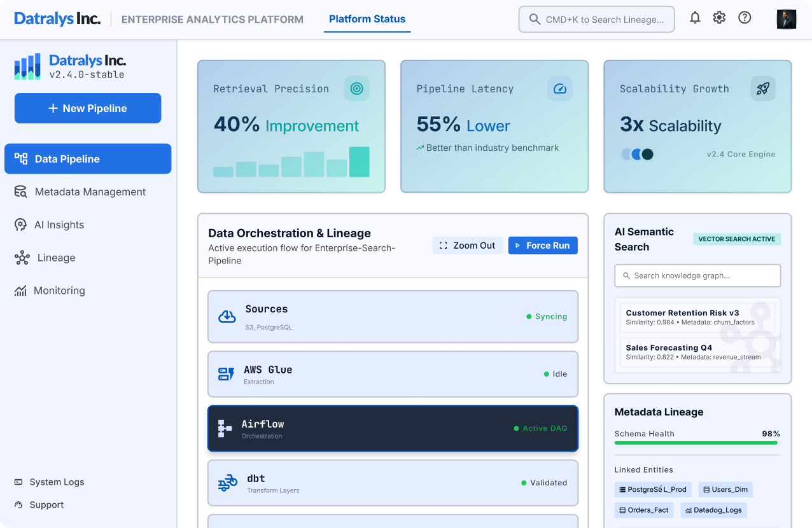The image size is (812, 528).
Task: Click the v2.4.0-stable version text
Action: pyautogui.click(x=87, y=75)
